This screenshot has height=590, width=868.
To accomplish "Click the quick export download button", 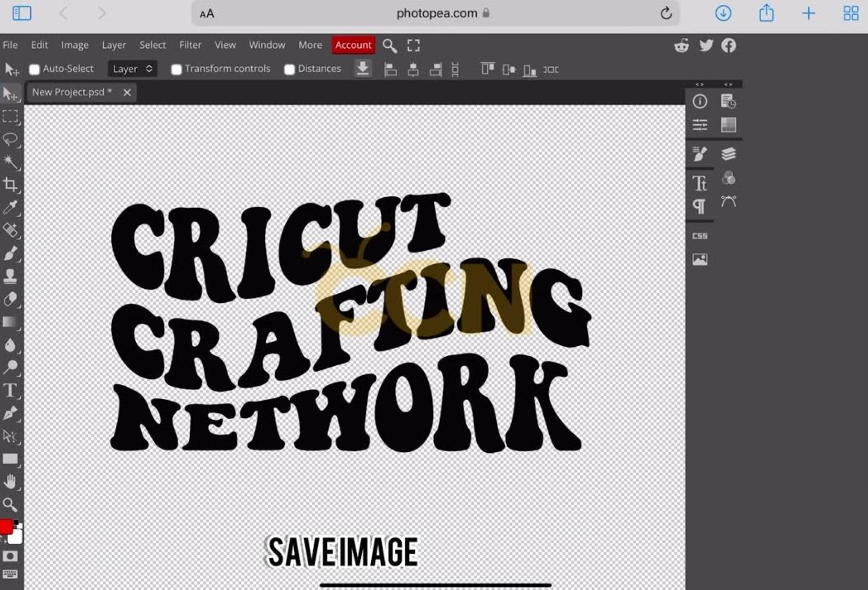I will pyautogui.click(x=363, y=69).
